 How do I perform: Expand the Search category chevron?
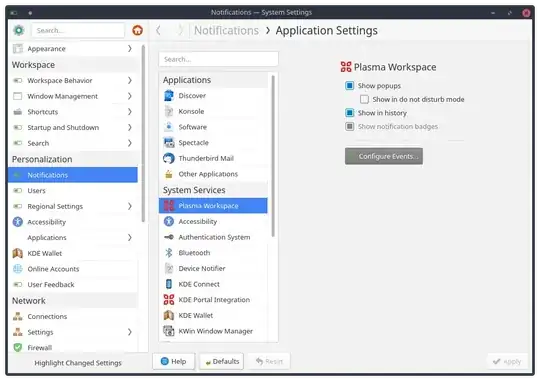coord(130,143)
